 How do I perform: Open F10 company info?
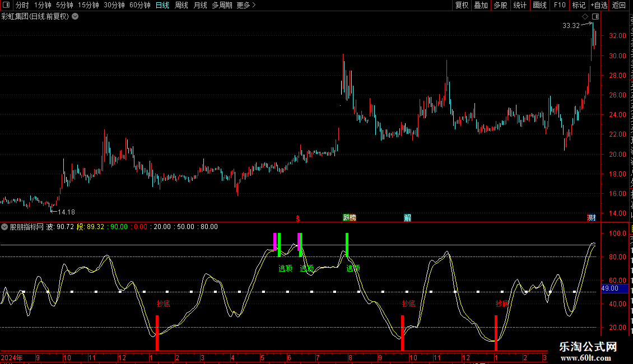coord(560,5)
